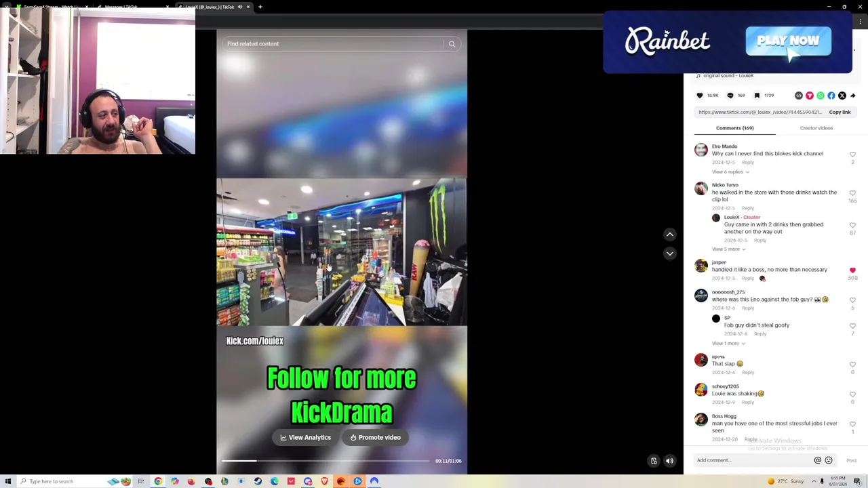Switch to the Comments (169) tab
This screenshot has width=868, height=488.
(x=734, y=128)
